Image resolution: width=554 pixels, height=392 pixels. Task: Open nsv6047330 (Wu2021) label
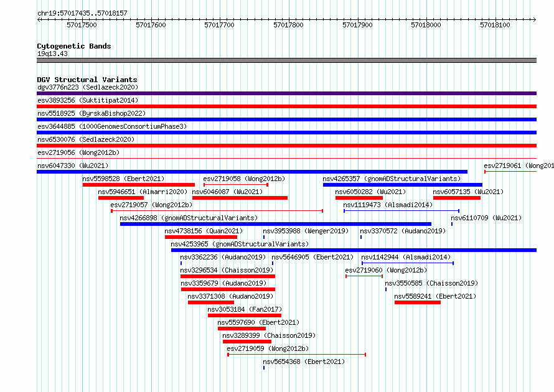click(x=73, y=166)
